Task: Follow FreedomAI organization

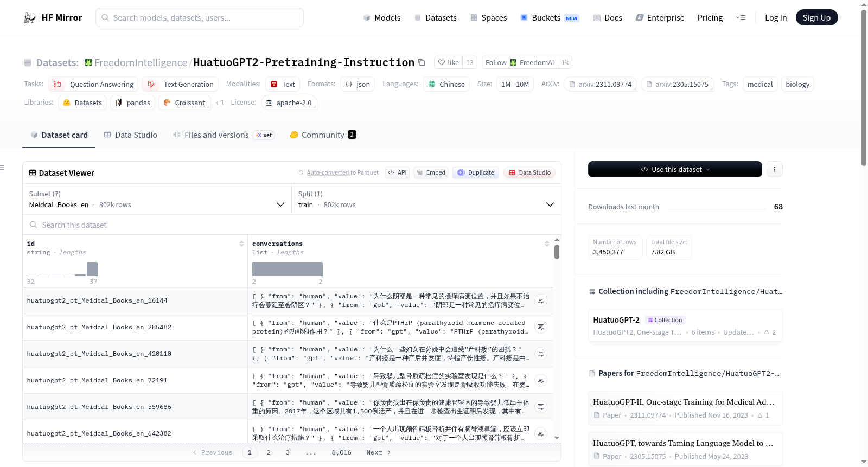Action: 520,62
